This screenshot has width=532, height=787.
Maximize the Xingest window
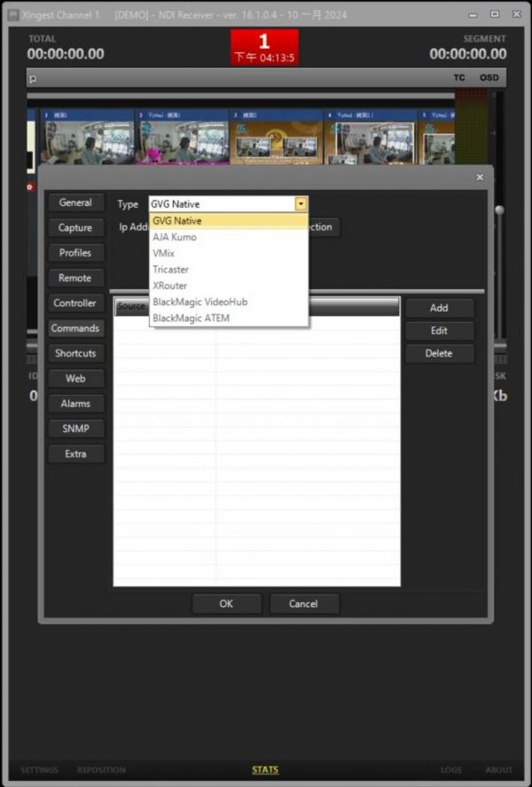(x=495, y=14)
